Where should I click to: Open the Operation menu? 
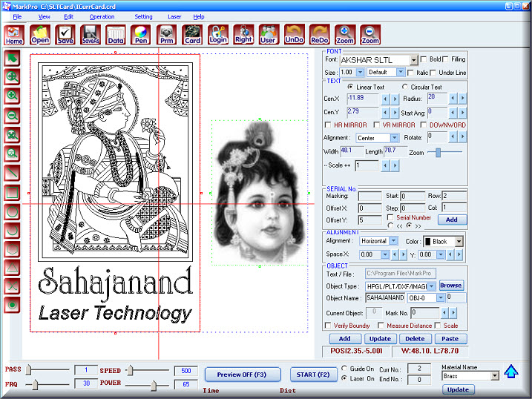pyautogui.click(x=102, y=16)
